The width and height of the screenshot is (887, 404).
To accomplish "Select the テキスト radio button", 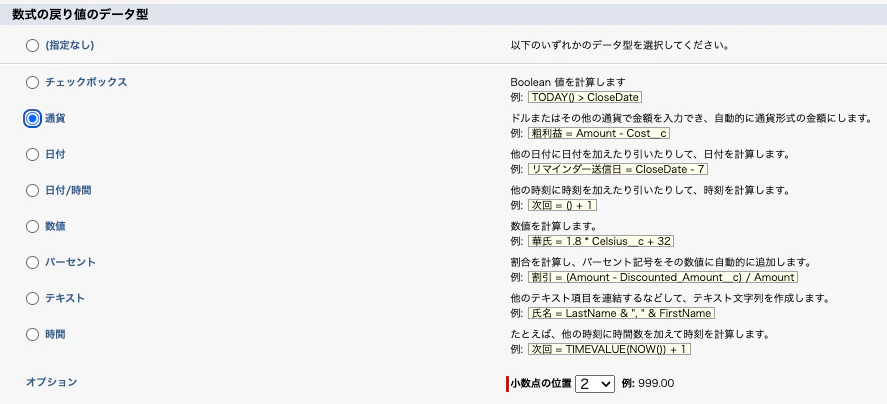I will pyautogui.click(x=32, y=298).
